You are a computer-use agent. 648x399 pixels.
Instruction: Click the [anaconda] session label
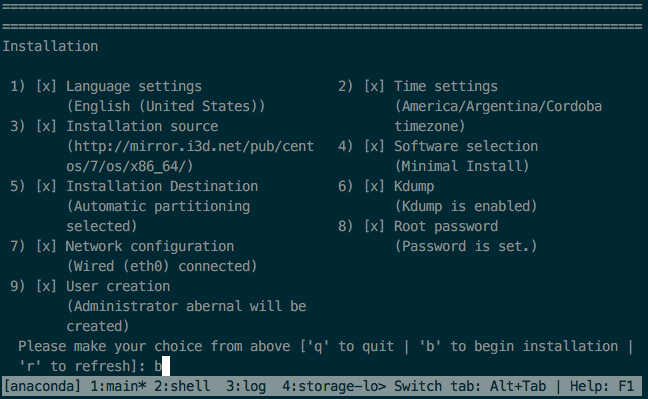click(42, 386)
